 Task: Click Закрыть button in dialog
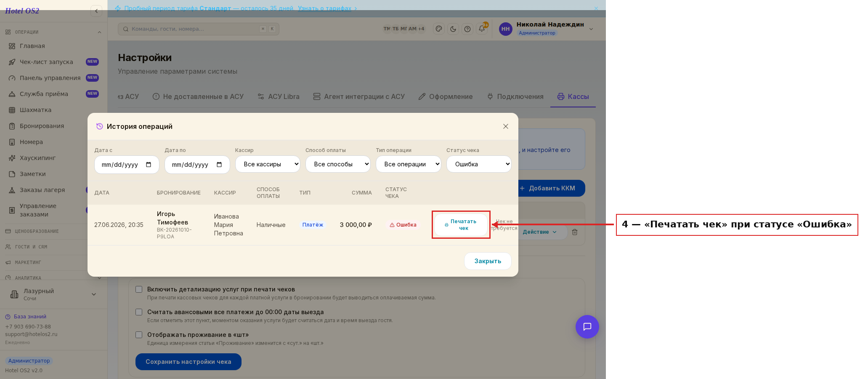click(x=488, y=261)
